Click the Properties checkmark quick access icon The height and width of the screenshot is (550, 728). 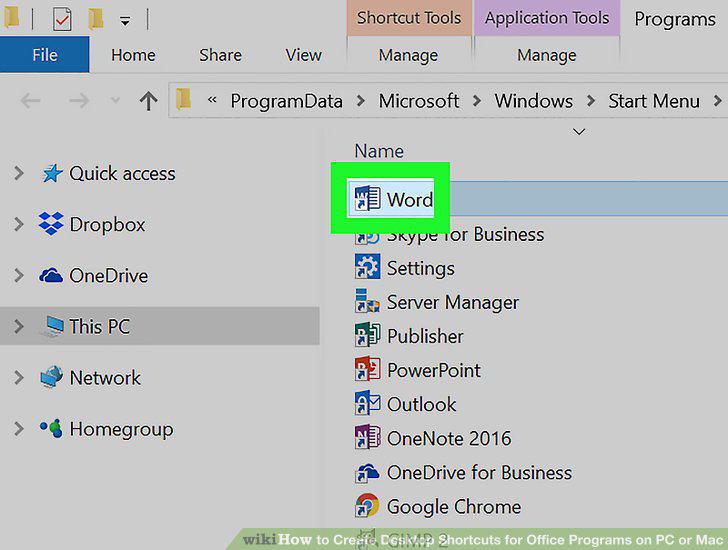tap(62, 19)
